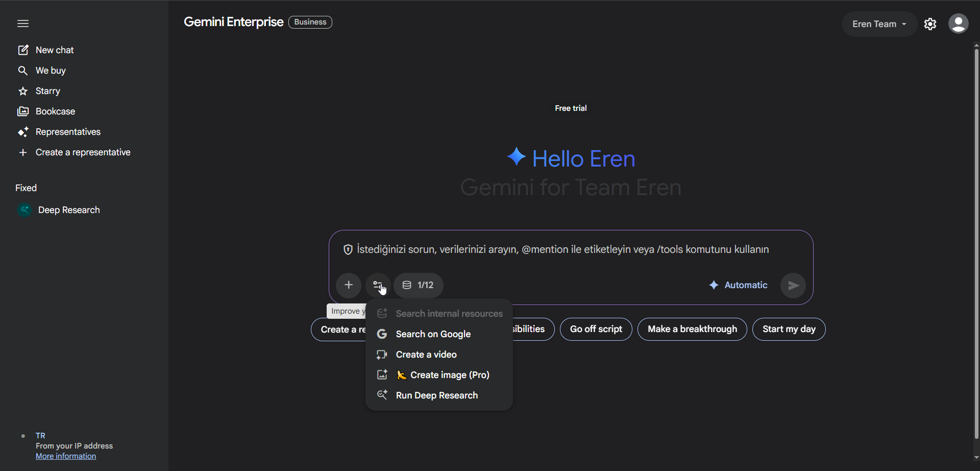Open the 1/12 data sources chip
This screenshot has width=980, height=471.
click(x=418, y=285)
